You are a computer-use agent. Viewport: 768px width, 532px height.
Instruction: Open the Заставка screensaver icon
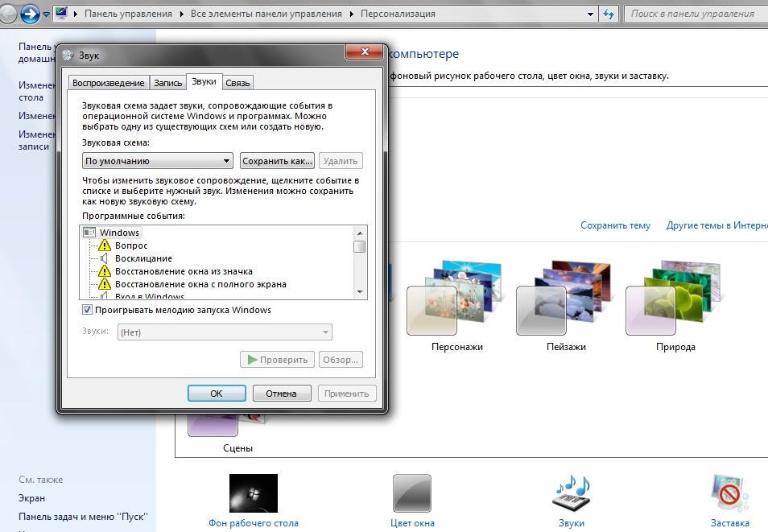(x=729, y=493)
